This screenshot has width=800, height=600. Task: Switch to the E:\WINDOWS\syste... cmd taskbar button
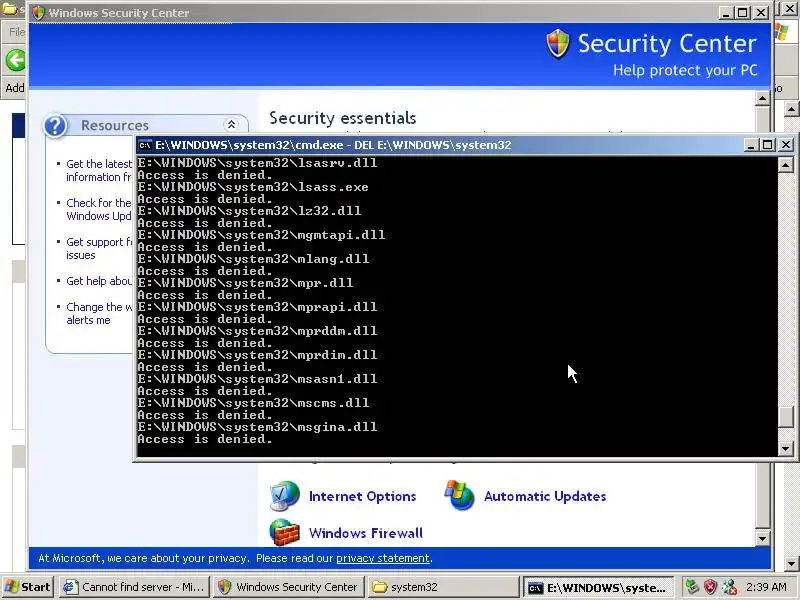pyautogui.click(x=597, y=588)
